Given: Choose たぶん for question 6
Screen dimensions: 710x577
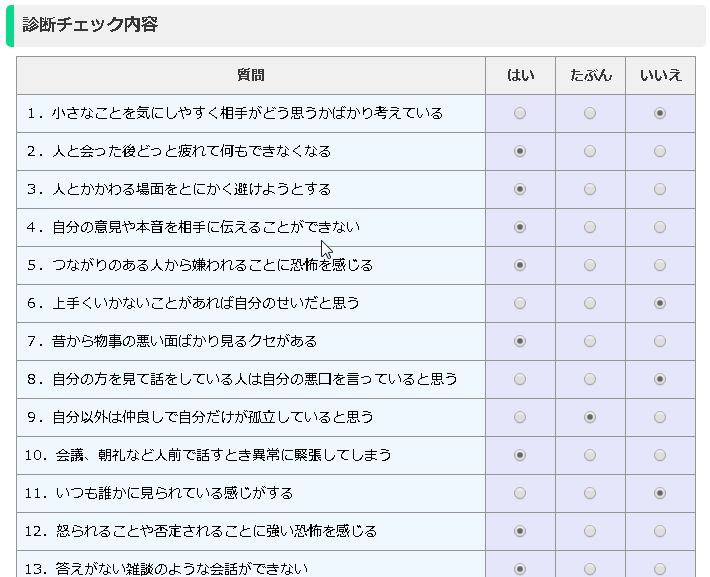Looking at the screenshot, I should pyautogui.click(x=590, y=303).
